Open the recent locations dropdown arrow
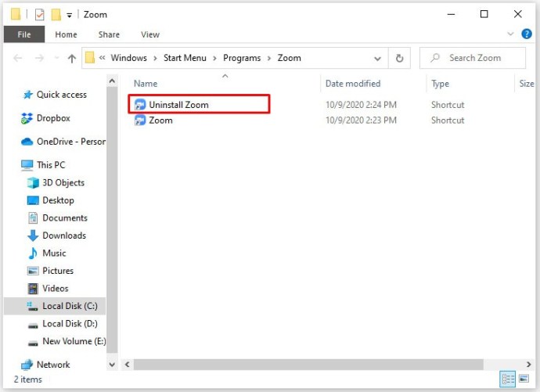 pos(57,58)
